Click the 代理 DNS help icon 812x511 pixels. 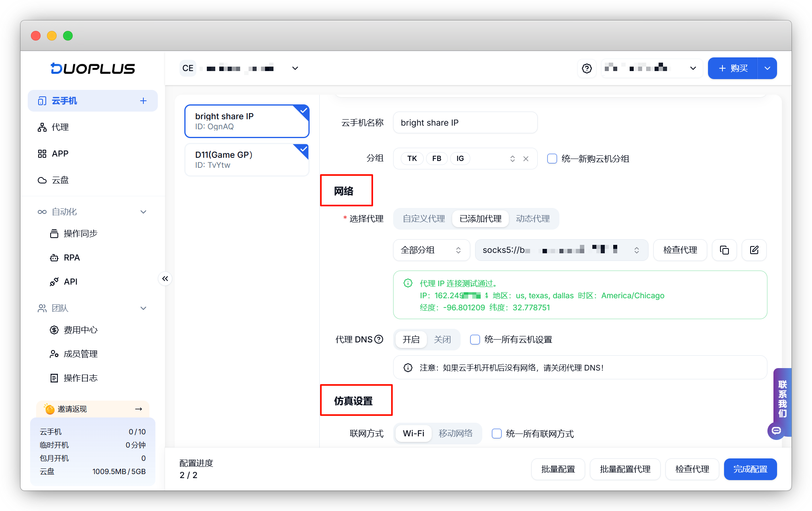pyautogui.click(x=379, y=340)
